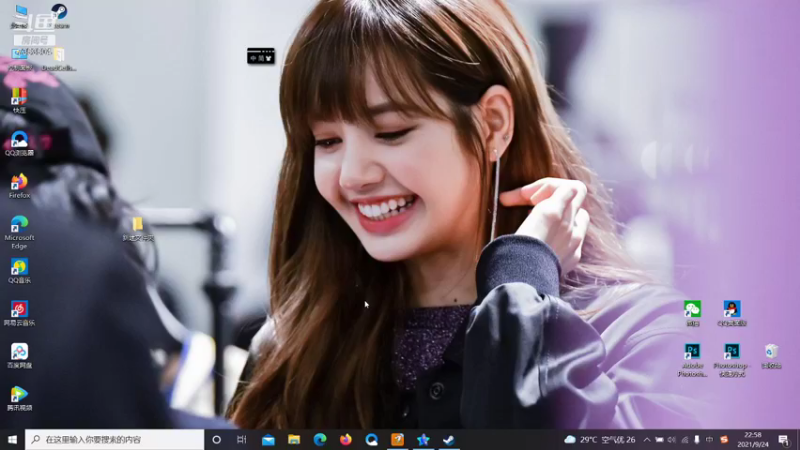The image size is (800, 450).
Task: Launch the 百度网盘 desktop shortcut
Action: pyautogui.click(x=19, y=356)
